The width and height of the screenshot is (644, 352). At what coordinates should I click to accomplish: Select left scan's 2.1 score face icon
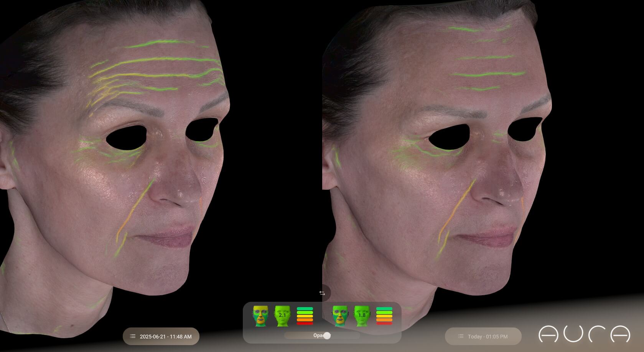282,316
